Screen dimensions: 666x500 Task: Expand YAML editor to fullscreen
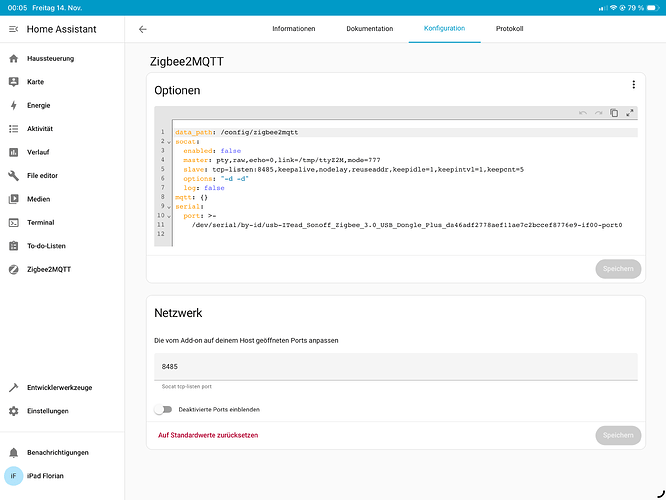(x=630, y=113)
